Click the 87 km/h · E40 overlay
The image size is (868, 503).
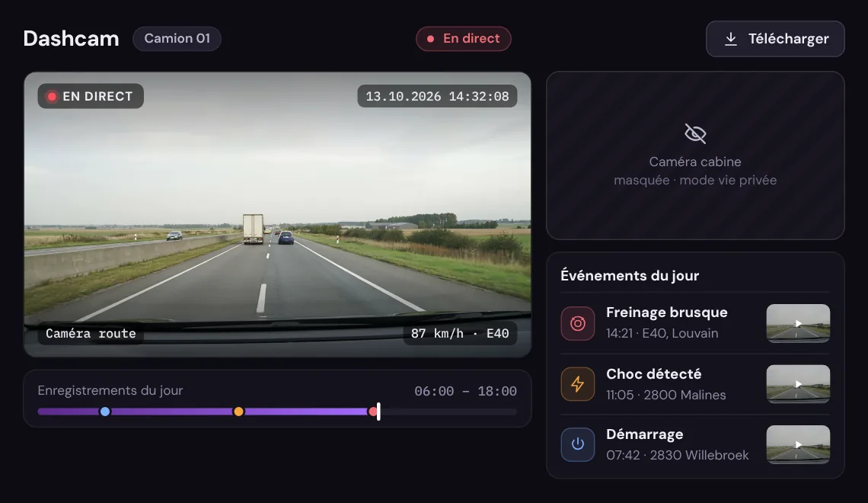point(460,334)
